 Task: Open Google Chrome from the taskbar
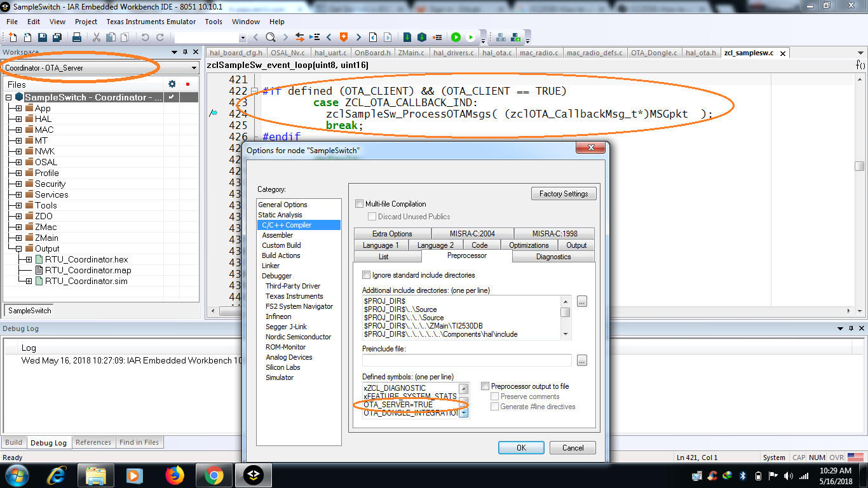click(x=214, y=475)
